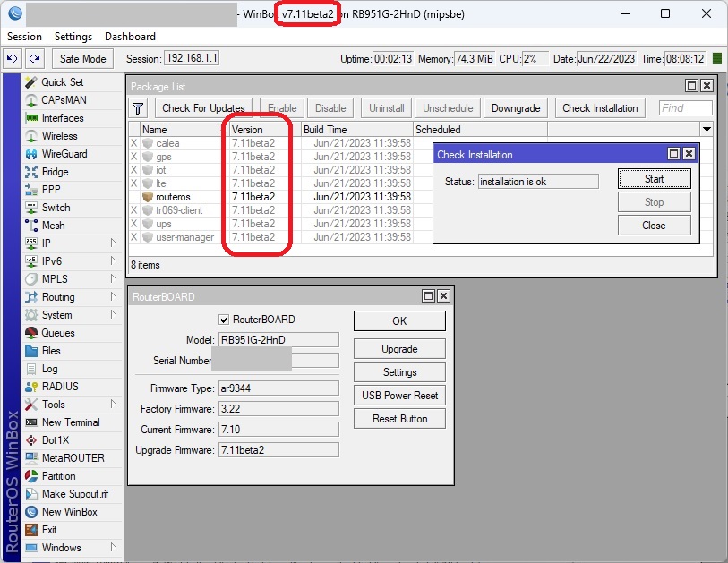Viewport: 728px width, 563px height.
Task: Open the RADIUS menu icon
Action: pos(31,386)
